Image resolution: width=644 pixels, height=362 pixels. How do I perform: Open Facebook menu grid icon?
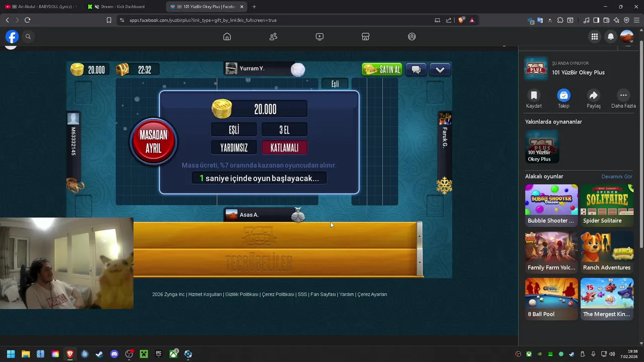[x=595, y=37]
